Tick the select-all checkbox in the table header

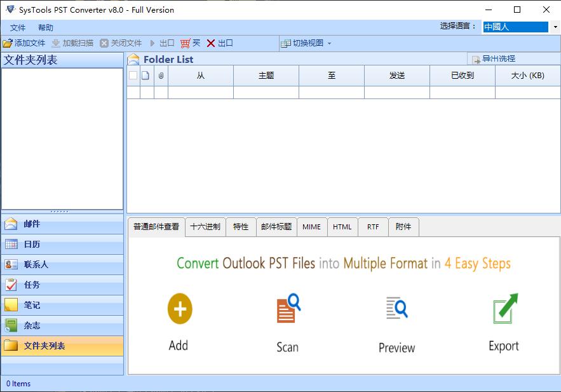tap(133, 76)
